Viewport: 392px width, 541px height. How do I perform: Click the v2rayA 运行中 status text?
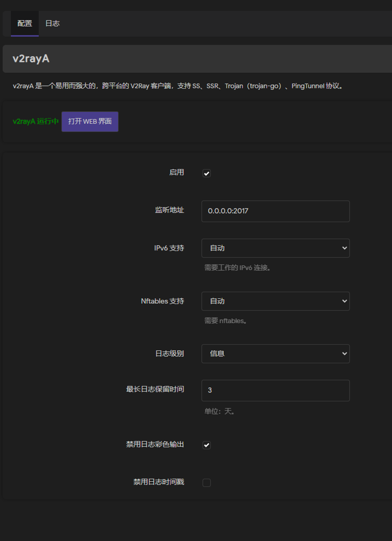point(35,121)
